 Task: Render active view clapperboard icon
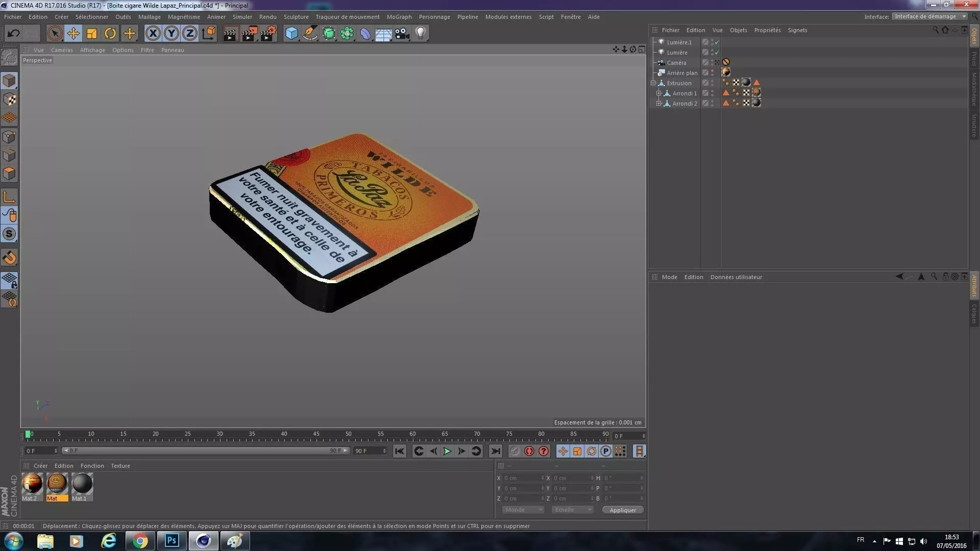click(x=231, y=34)
